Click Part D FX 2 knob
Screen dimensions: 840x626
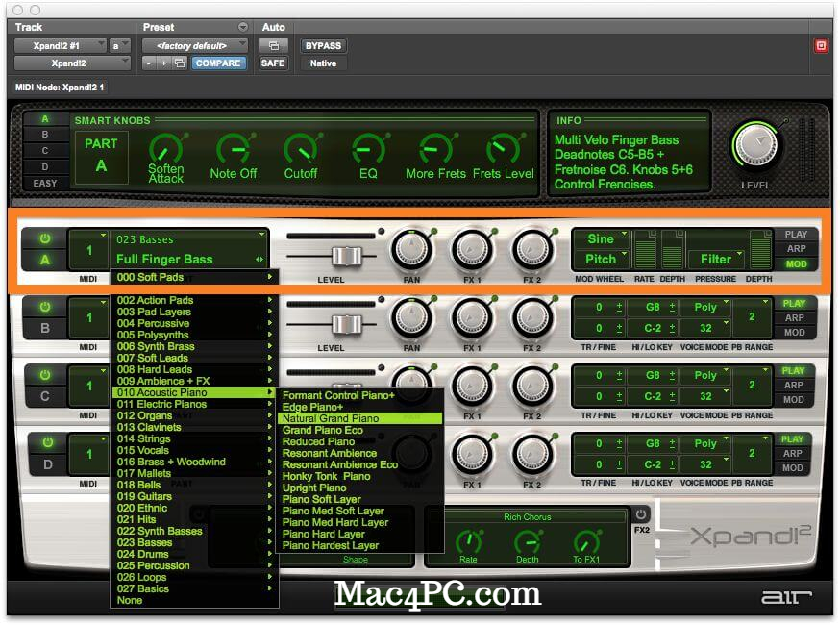532,454
